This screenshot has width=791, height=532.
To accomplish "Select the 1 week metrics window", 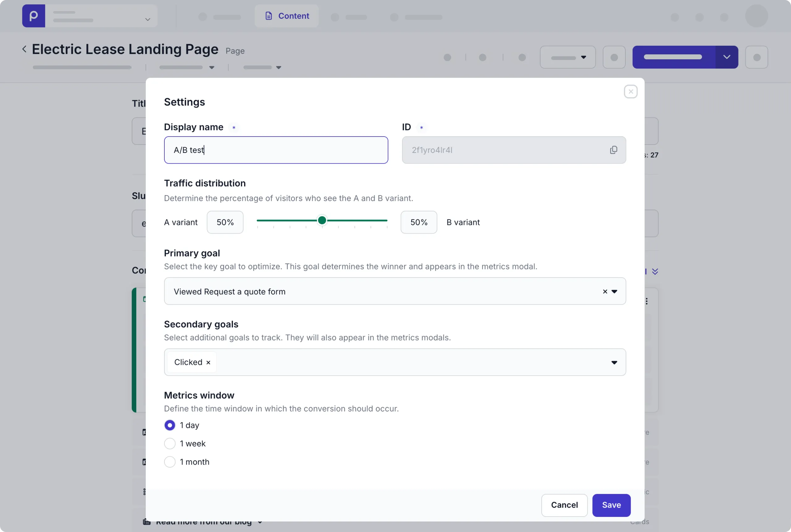I will [170, 443].
